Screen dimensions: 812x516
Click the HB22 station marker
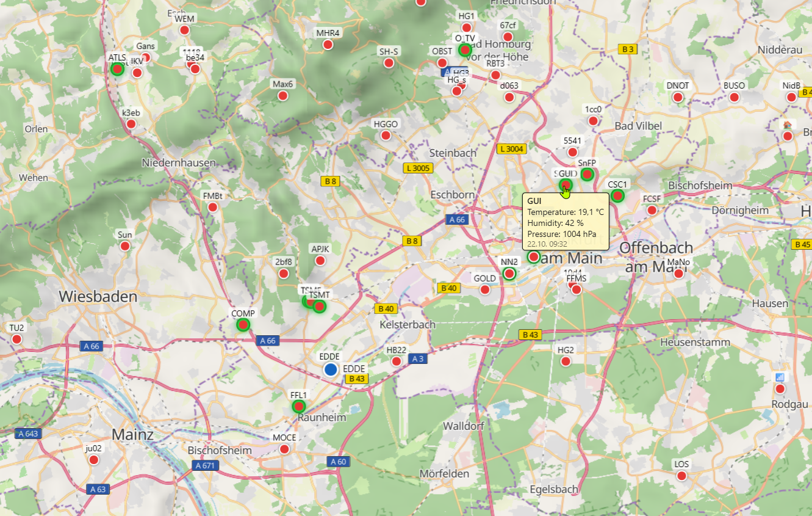397,362
